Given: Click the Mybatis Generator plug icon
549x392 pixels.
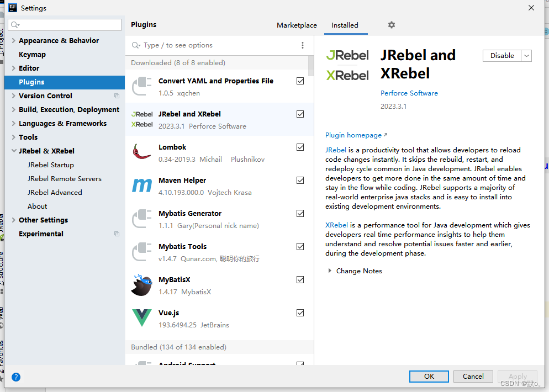Looking at the screenshot, I should click(x=142, y=219).
